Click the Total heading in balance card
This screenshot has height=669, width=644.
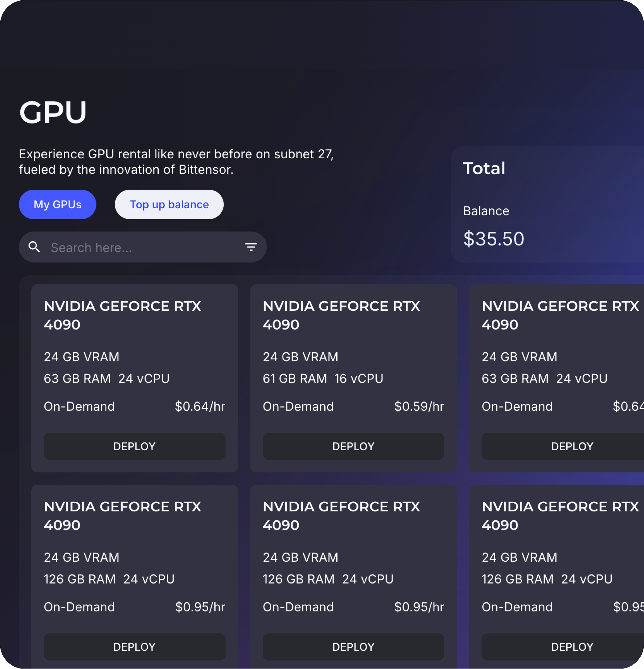tap(484, 168)
